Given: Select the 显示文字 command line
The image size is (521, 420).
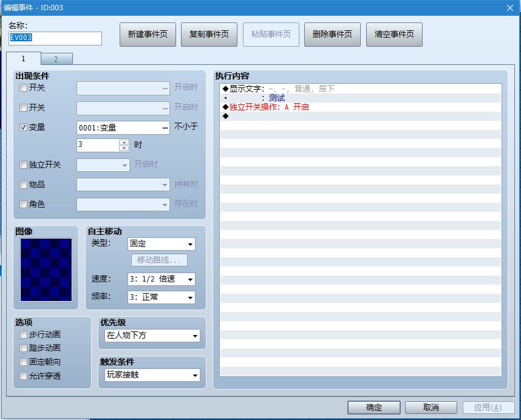Looking at the screenshot, I should (361, 89).
